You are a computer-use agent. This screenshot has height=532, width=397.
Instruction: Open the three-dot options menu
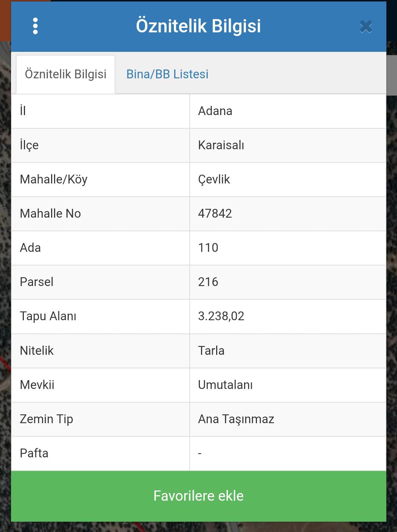[x=35, y=26]
